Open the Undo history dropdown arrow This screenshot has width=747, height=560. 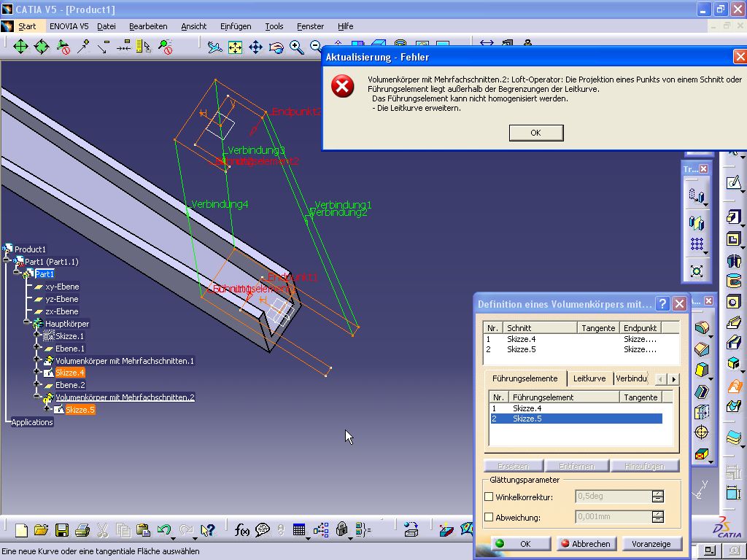click(172, 538)
